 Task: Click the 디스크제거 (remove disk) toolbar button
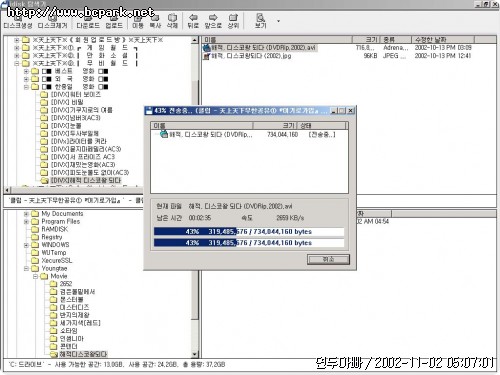pos(52,21)
